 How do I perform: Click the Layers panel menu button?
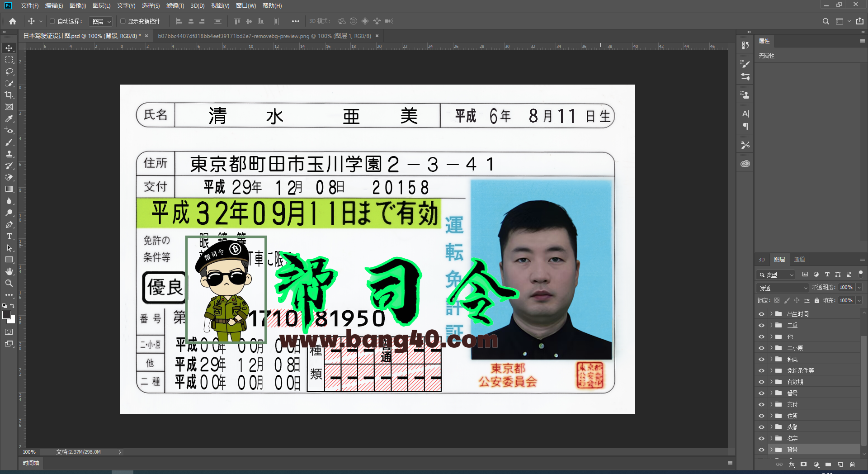click(x=863, y=259)
